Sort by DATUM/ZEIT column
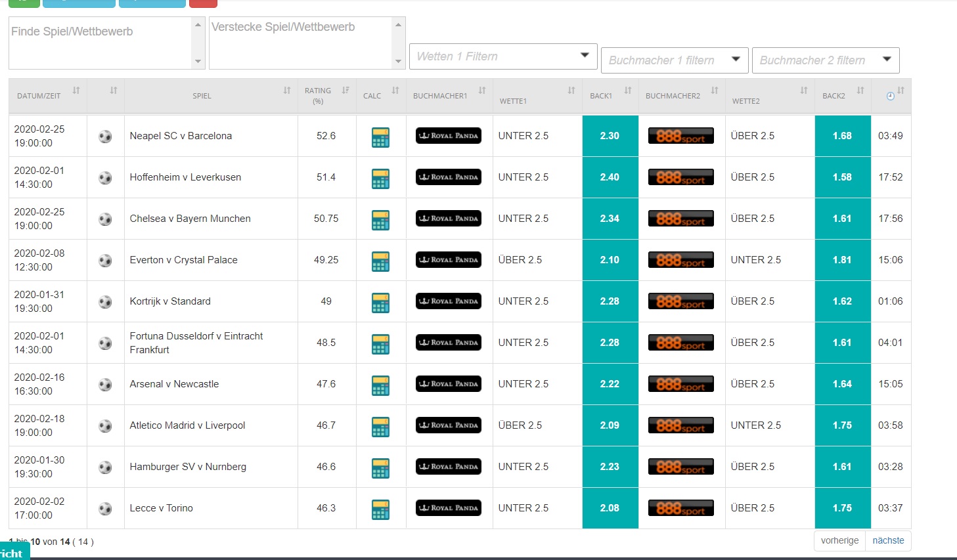957x560 pixels. point(48,96)
